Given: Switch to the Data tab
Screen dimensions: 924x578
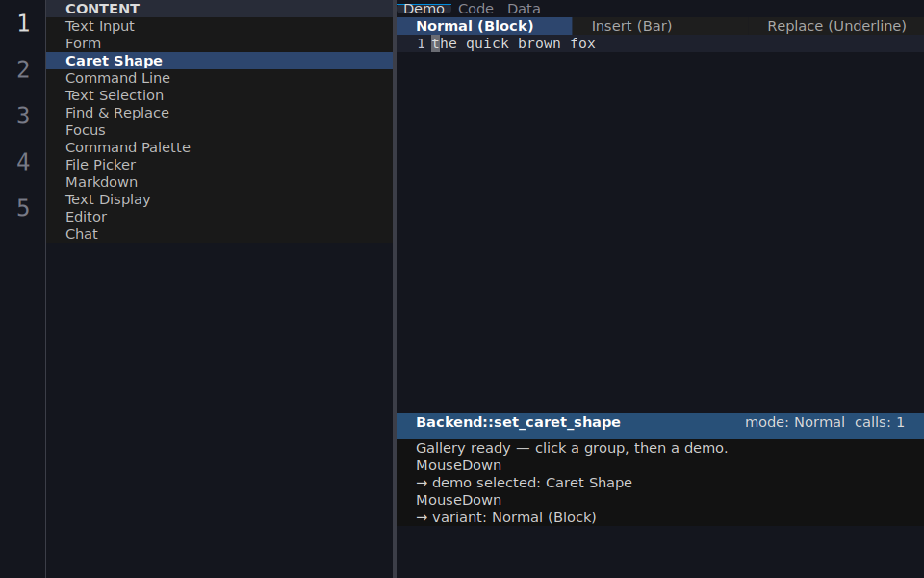Looking at the screenshot, I should [x=524, y=9].
